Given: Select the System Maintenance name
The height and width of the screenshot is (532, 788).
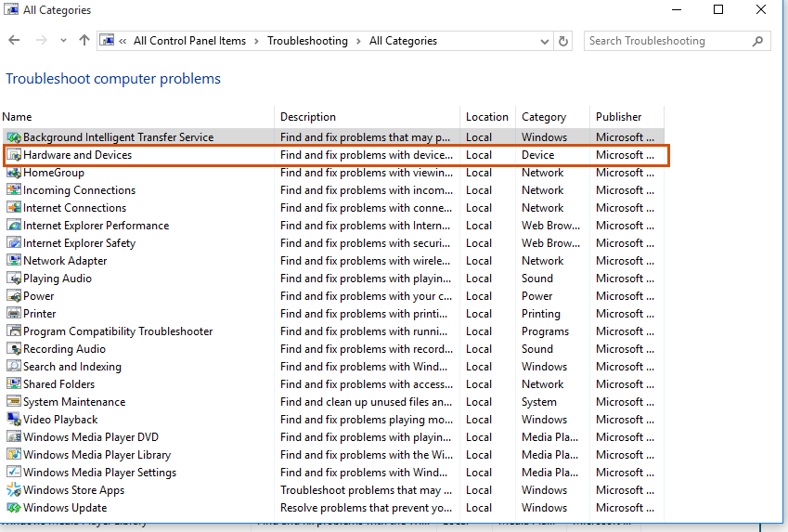Looking at the screenshot, I should [x=74, y=402].
